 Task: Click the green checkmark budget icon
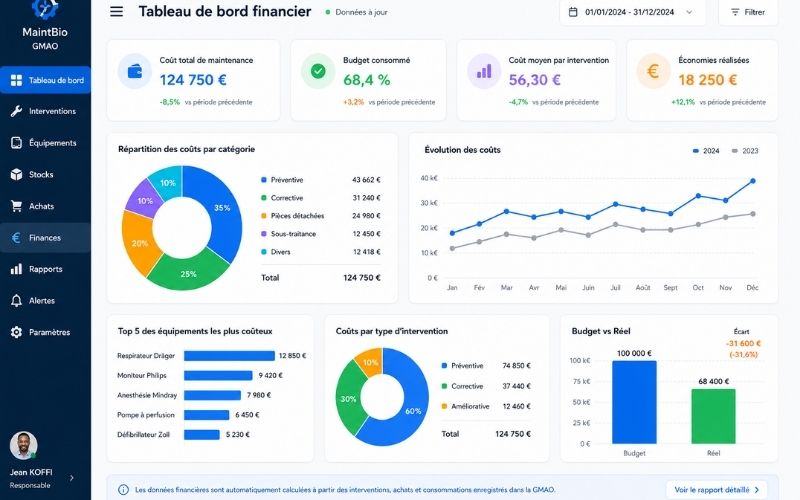[318, 71]
